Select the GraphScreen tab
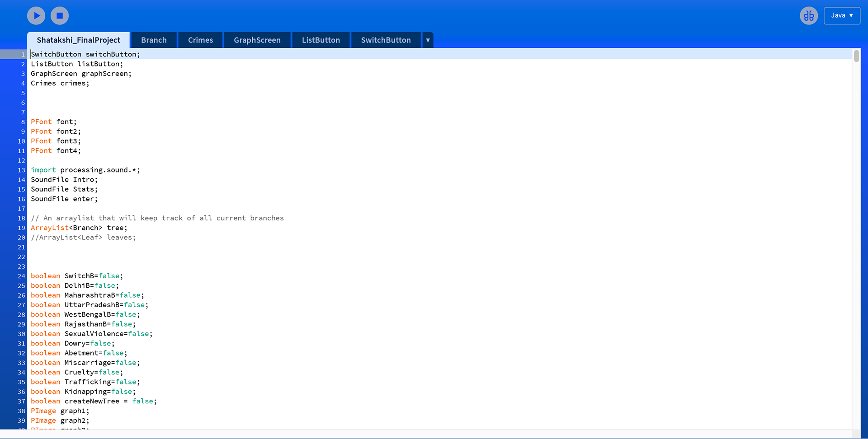The width and height of the screenshot is (868, 439). coord(257,40)
